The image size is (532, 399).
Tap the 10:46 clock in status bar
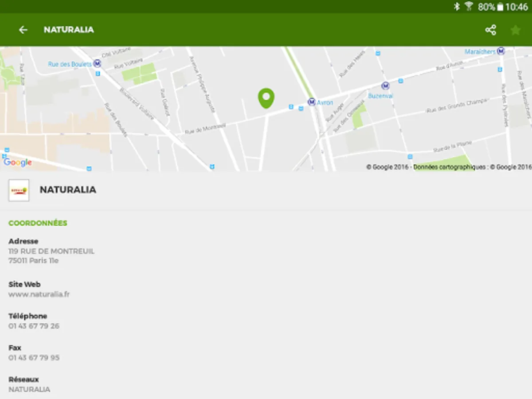point(516,7)
